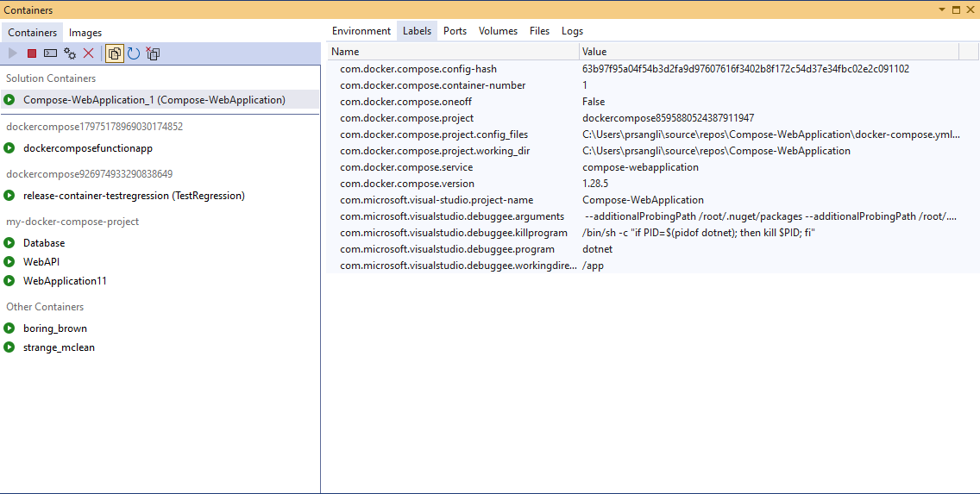Screen dimensions: 980x494
Task: Prune stopped containers icon
Action: (x=154, y=53)
